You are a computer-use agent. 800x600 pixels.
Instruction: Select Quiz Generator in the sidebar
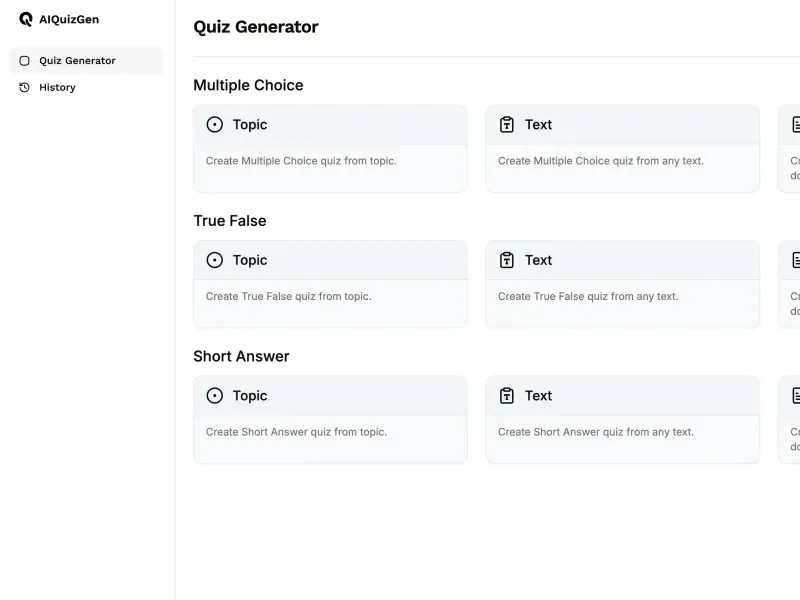(87, 61)
